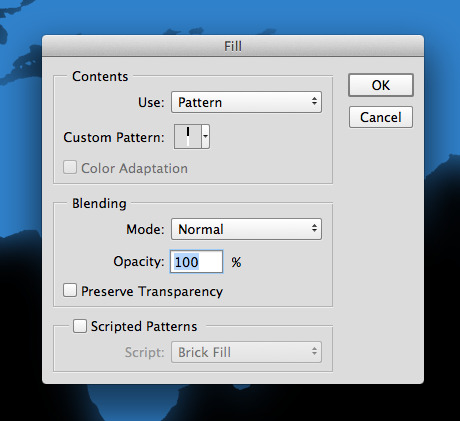
Task: Click the Blending group heading
Action: click(99, 203)
